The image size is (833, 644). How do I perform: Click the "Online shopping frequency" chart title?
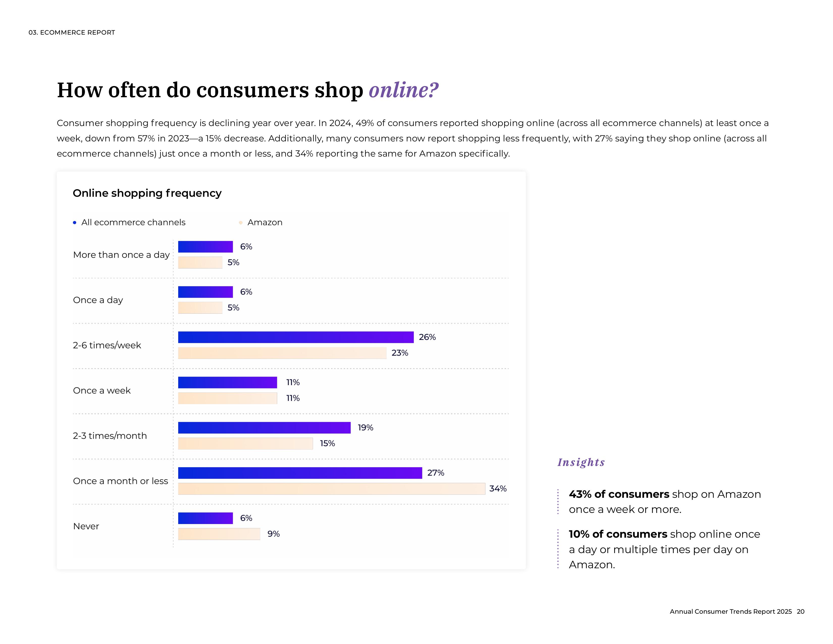click(147, 193)
